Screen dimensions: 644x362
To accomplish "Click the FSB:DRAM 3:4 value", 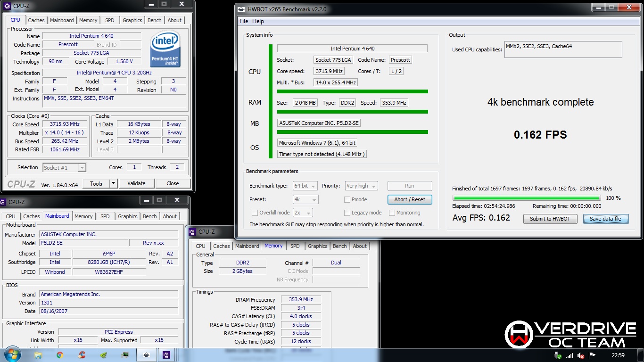I will pos(301,308).
